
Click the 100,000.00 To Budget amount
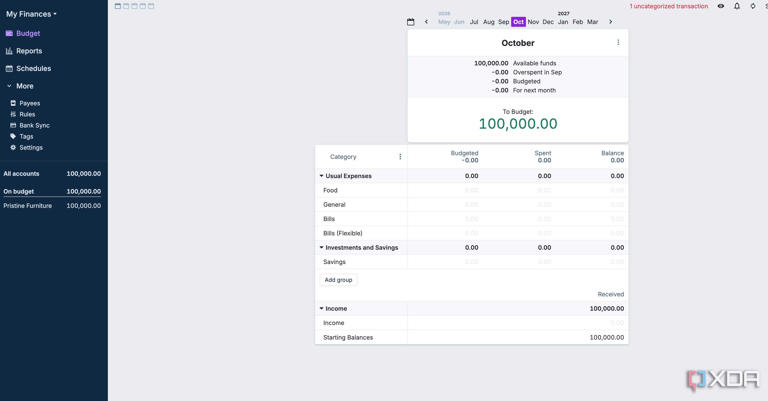(x=518, y=124)
